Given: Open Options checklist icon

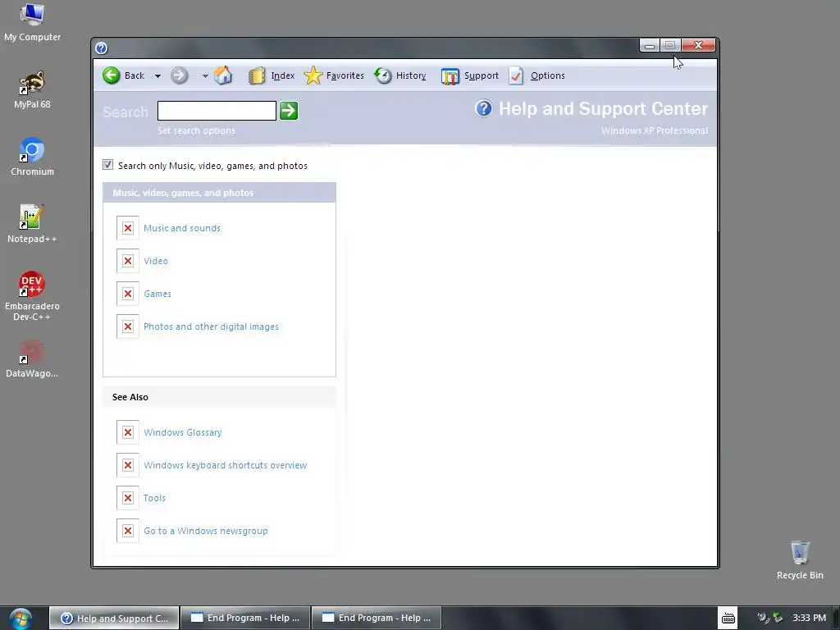Looking at the screenshot, I should (517, 75).
